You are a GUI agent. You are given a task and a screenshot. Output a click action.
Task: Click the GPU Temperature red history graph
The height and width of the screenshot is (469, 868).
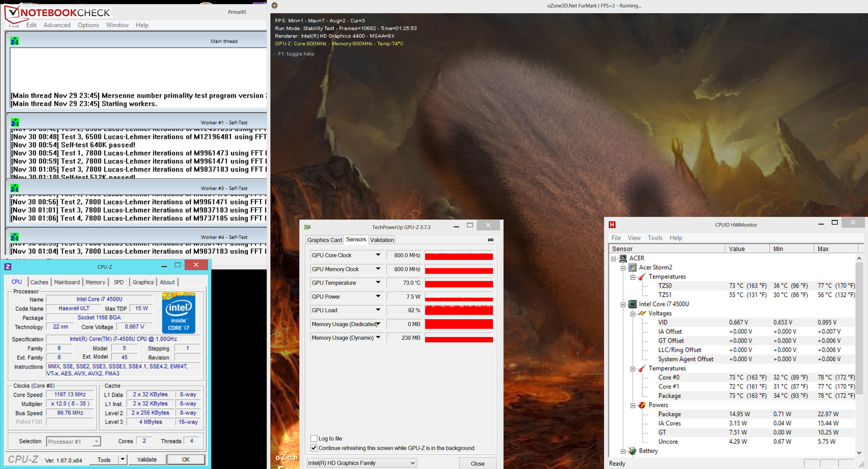tap(459, 283)
